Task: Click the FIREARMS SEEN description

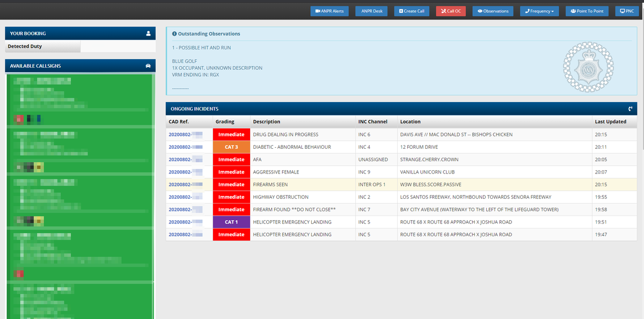Action: [x=270, y=184]
